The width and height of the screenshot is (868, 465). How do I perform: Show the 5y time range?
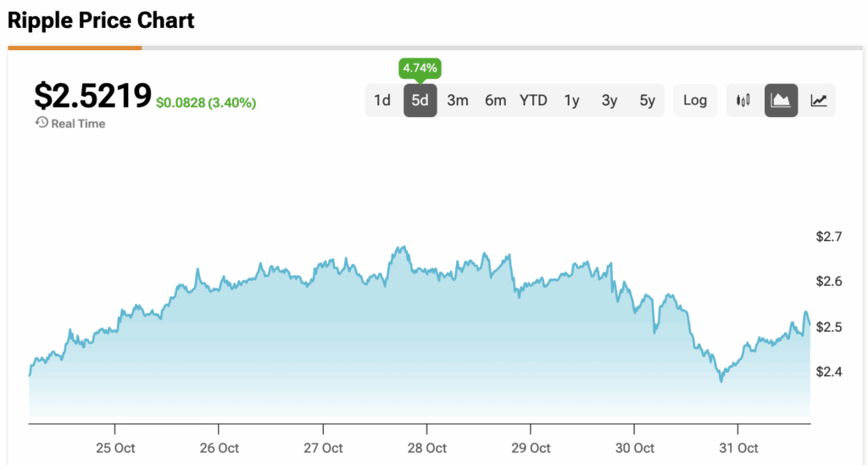coord(648,100)
